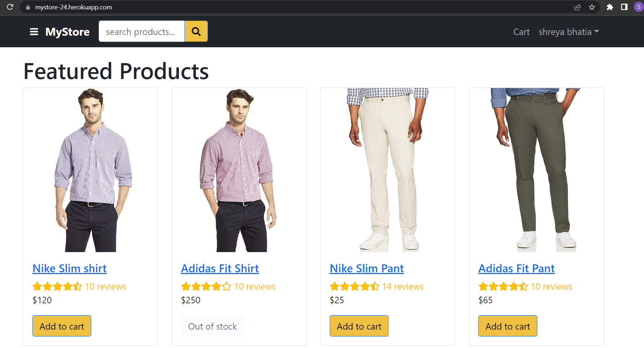Click the MyStore logo
The image size is (644, 348).
[x=67, y=32]
